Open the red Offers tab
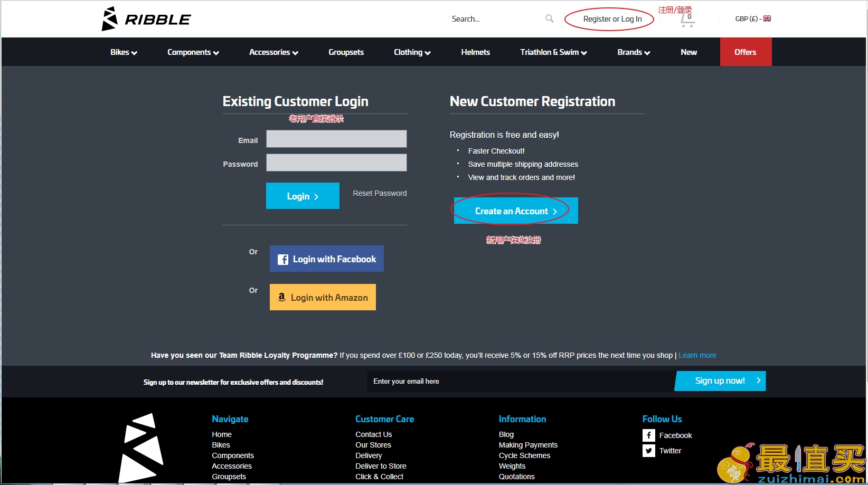Image resolution: width=868 pixels, height=485 pixels. (746, 52)
